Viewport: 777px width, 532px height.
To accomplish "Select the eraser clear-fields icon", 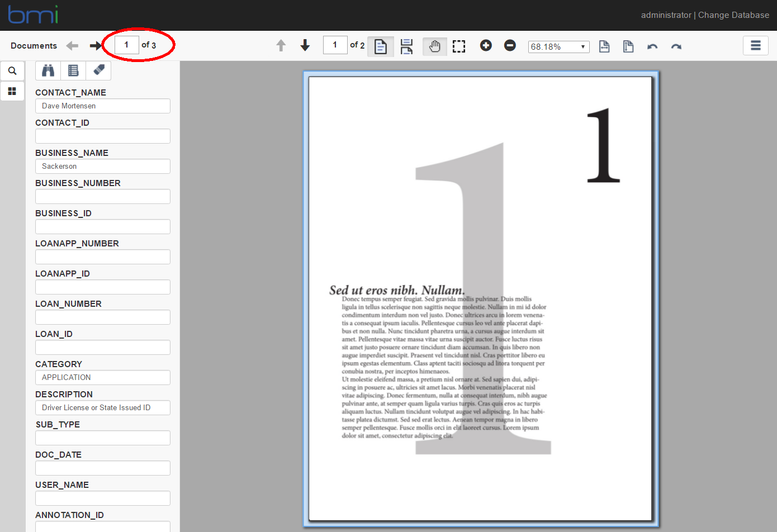I will [x=98, y=70].
